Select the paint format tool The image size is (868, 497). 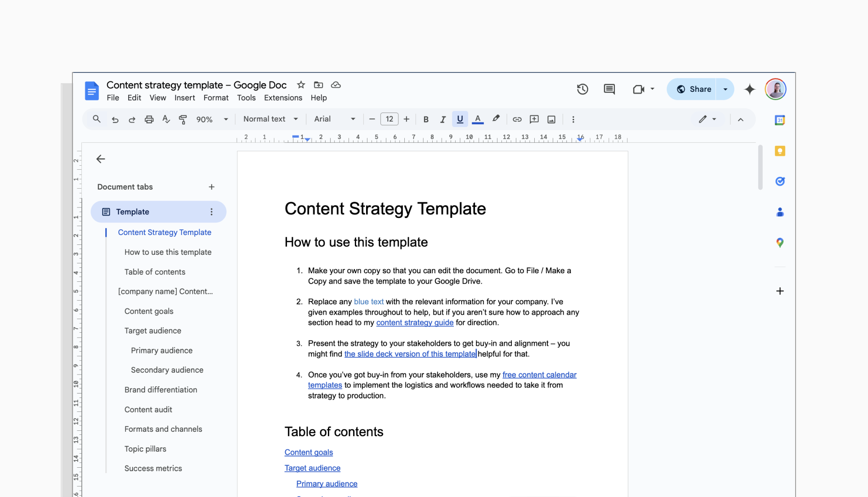[x=183, y=119]
